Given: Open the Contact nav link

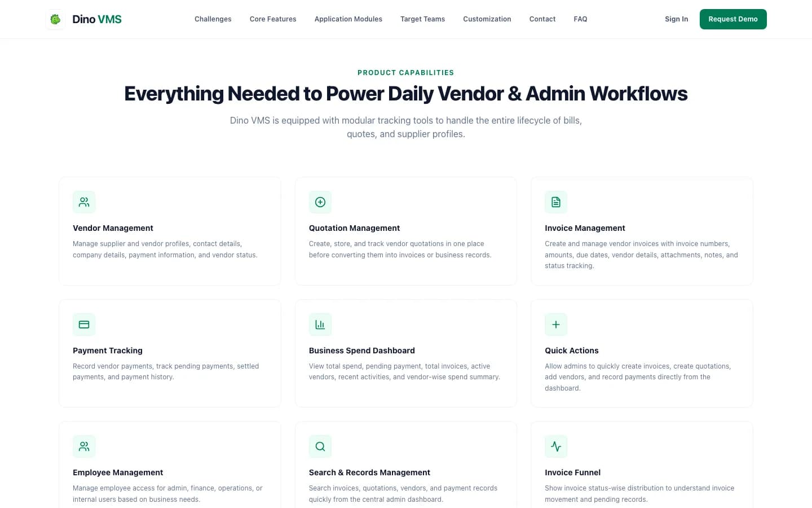Looking at the screenshot, I should point(542,19).
